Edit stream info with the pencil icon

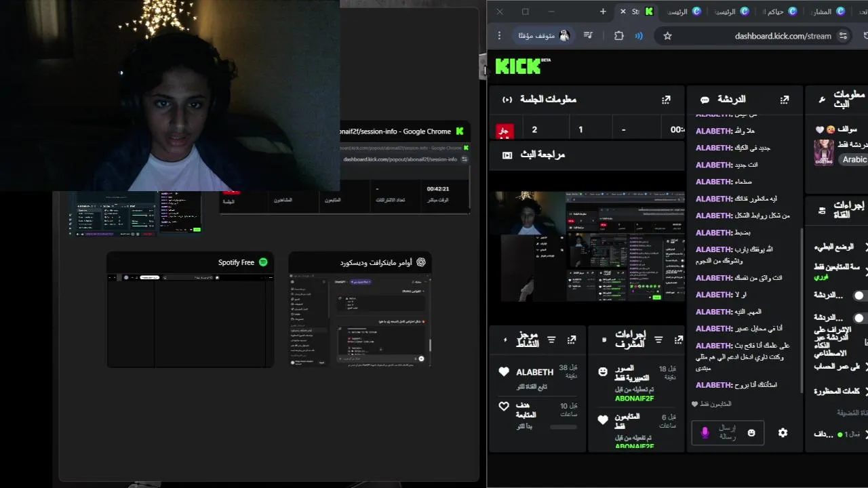[822, 100]
